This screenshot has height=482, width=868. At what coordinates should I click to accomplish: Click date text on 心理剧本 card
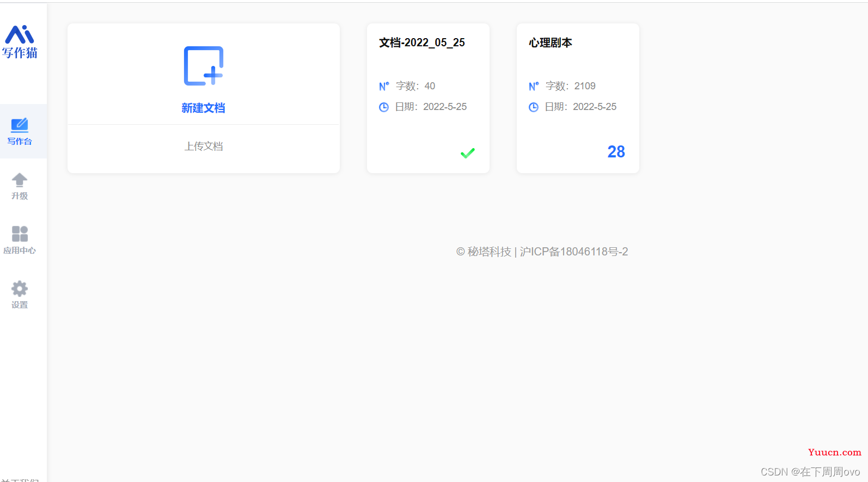(x=580, y=107)
